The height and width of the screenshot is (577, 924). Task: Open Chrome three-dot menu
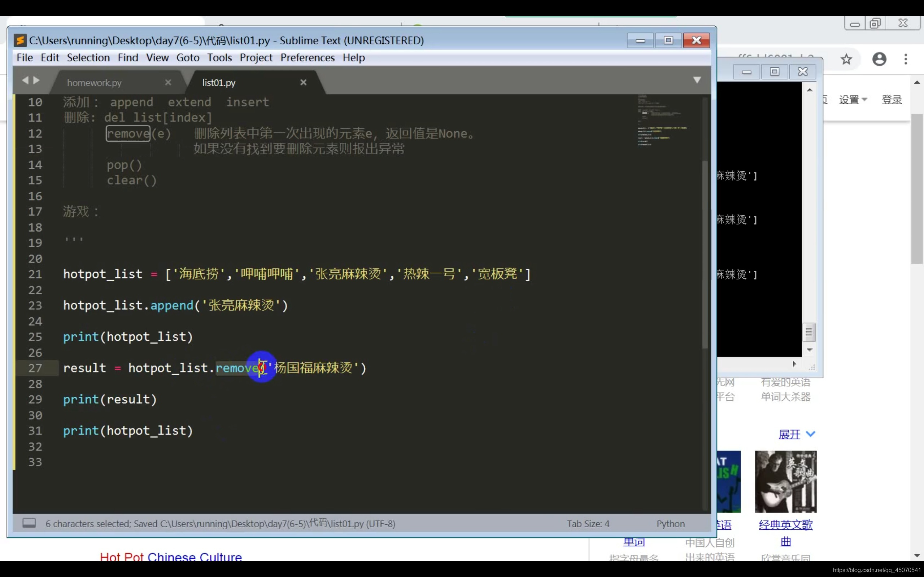pos(905,59)
